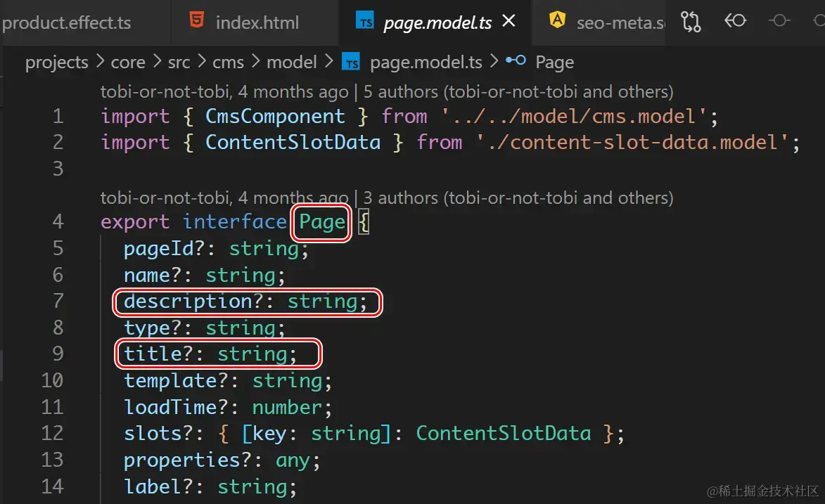Click 'any' type on line 13
The width and height of the screenshot is (825, 504).
click(293, 461)
